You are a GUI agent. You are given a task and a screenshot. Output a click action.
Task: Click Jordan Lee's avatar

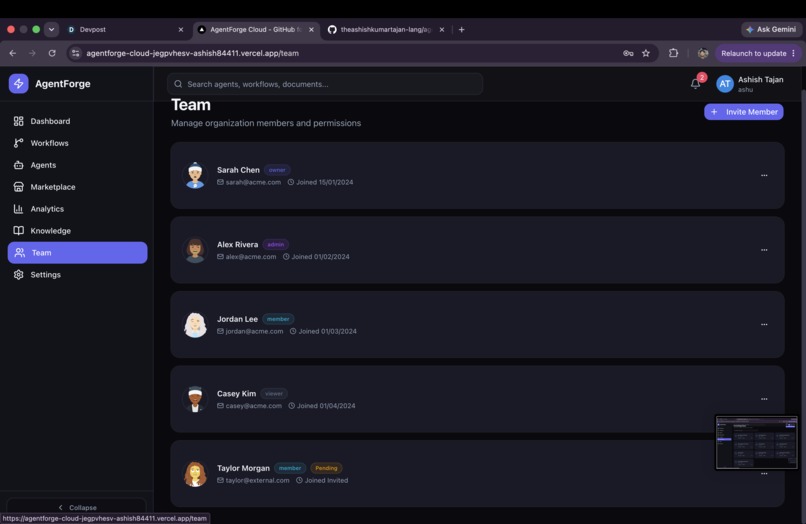(195, 324)
